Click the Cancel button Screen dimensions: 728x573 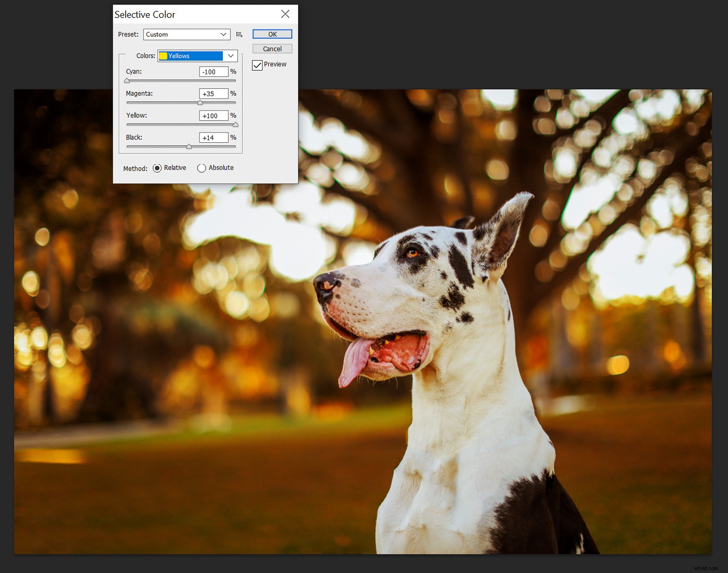272,49
